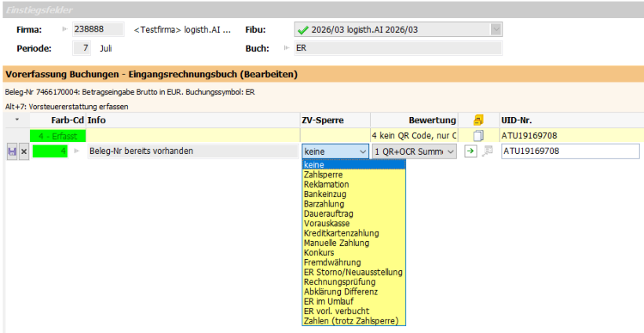Click cell 4 kein QR Code, nur C

point(414,136)
